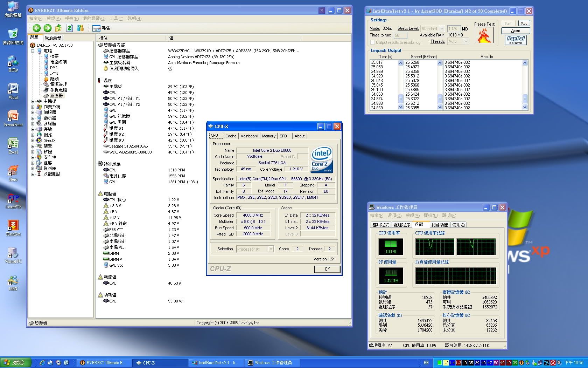
Task: Switch to 網路功能 networking tab in Task Manager
Action: pos(440,225)
